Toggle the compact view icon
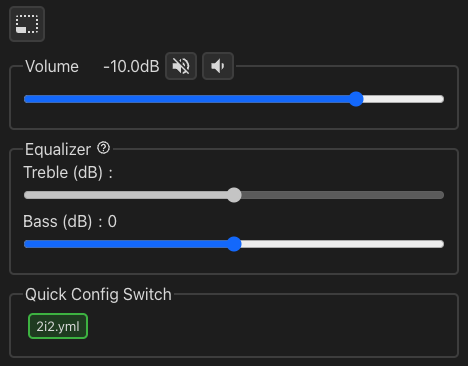This screenshot has width=468, height=366. click(27, 24)
